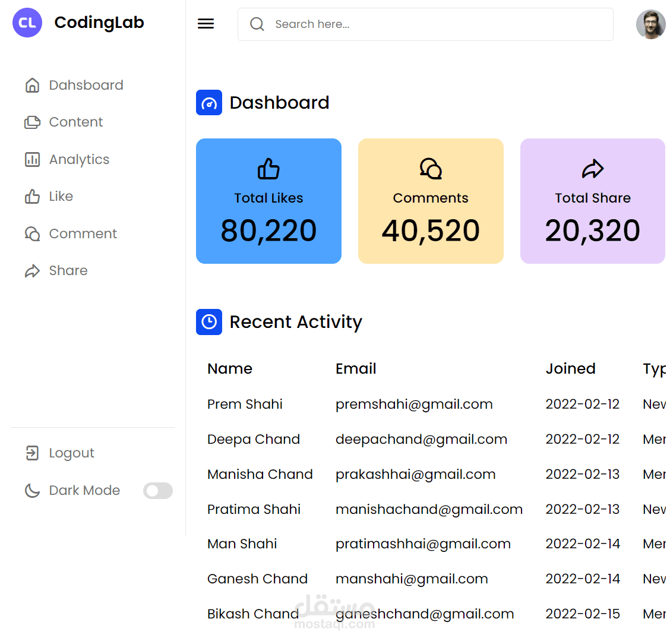The image size is (670, 644).
Task: Toggle the Dark Mode switch
Action: [157, 491]
